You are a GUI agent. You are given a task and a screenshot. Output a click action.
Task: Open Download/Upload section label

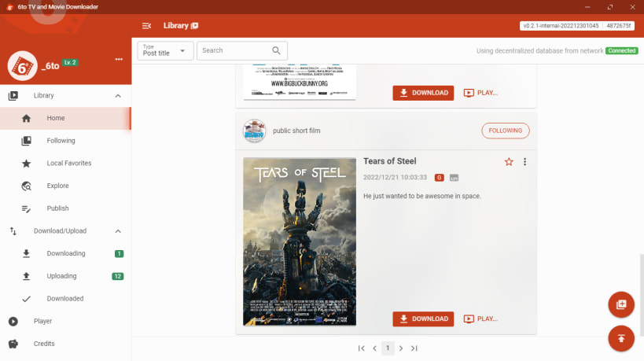(x=60, y=231)
